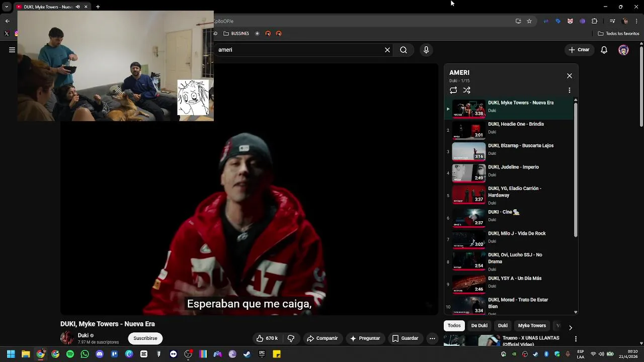The height and width of the screenshot is (362, 644).
Task: Open purple sound-wave extension icon
Action: coord(582,21)
